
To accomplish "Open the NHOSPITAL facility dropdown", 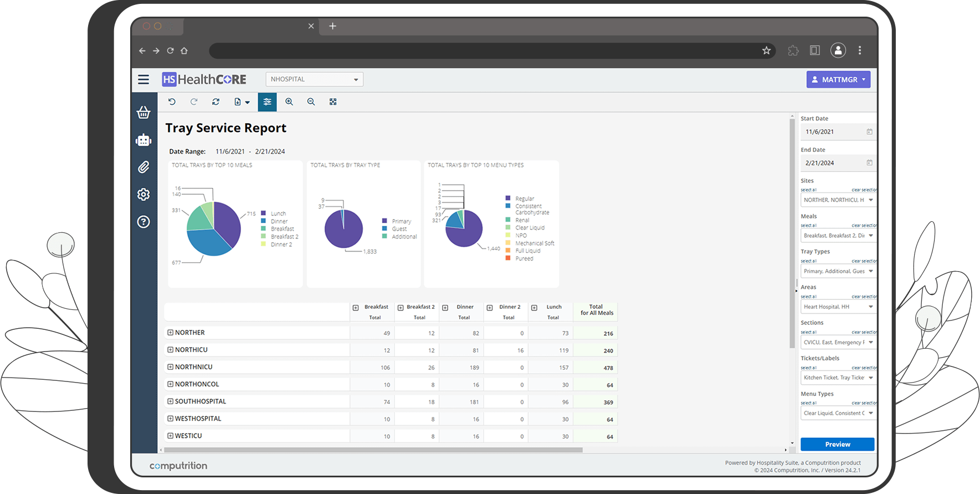I will pos(314,79).
